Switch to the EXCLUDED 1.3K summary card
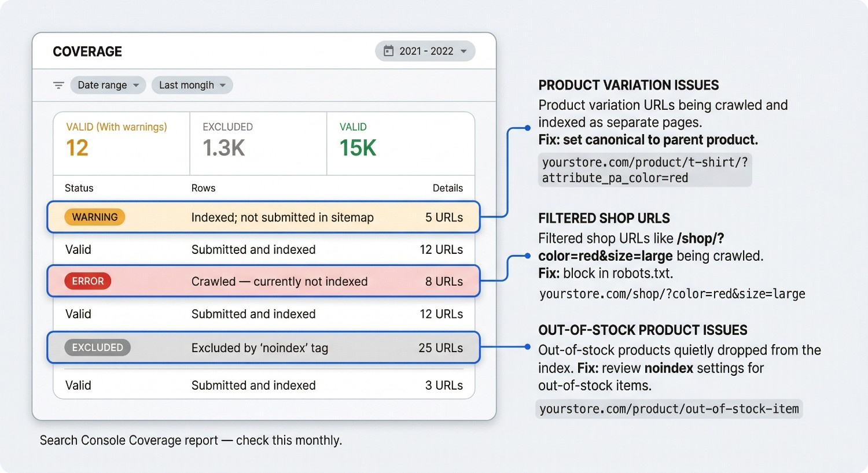Screen dimensions: 868x473 (x=258, y=143)
